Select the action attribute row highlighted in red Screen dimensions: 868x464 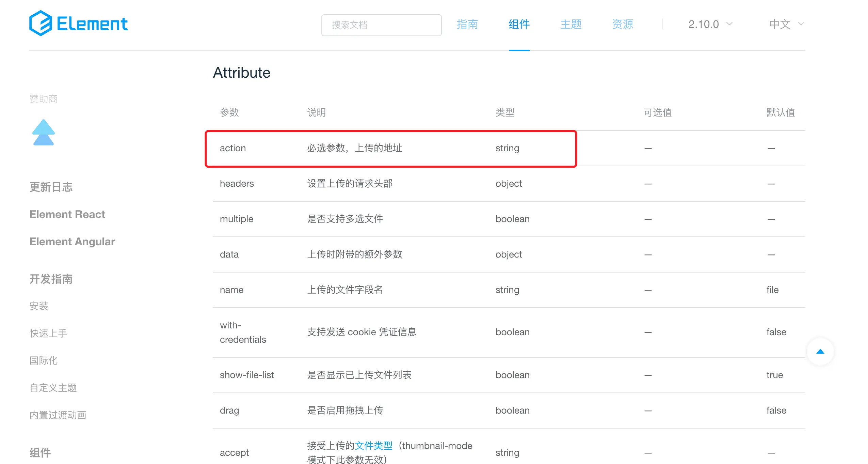click(x=390, y=148)
